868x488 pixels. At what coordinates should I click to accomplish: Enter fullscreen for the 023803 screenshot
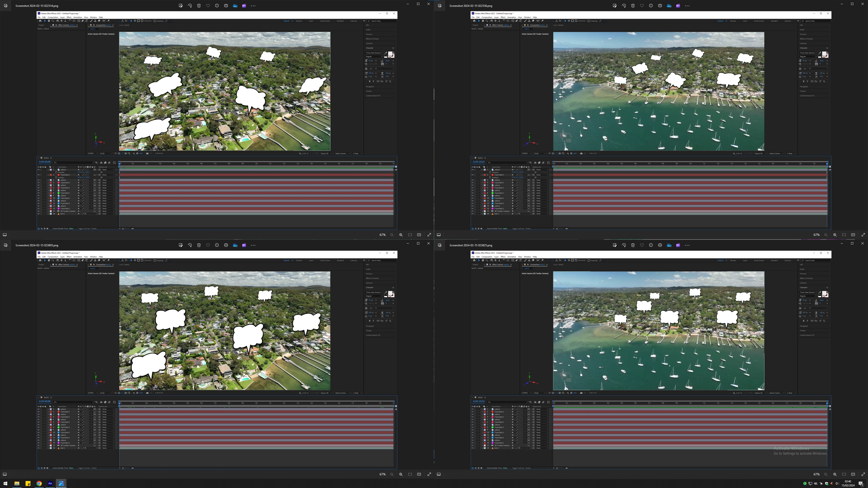(x=429, y=474)
